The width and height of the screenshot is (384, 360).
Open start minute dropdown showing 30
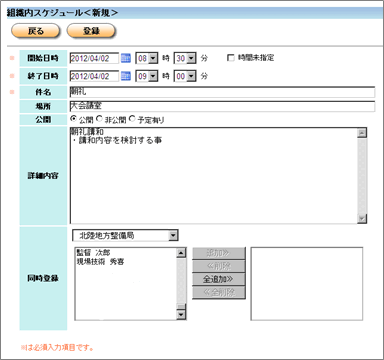185,58
